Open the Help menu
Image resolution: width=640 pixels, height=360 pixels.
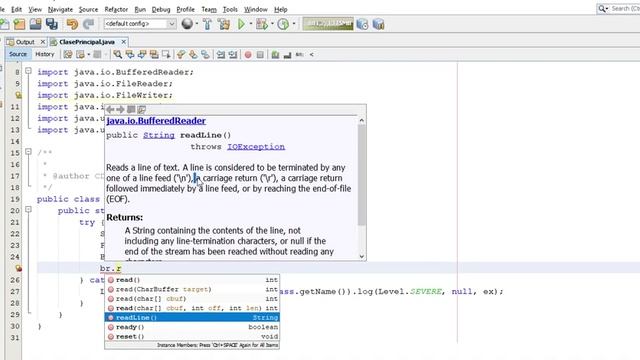(x=280, y=9)
